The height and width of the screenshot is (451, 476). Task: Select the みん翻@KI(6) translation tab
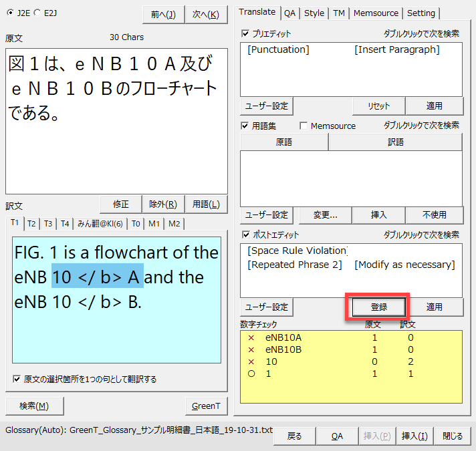(100, 223)
